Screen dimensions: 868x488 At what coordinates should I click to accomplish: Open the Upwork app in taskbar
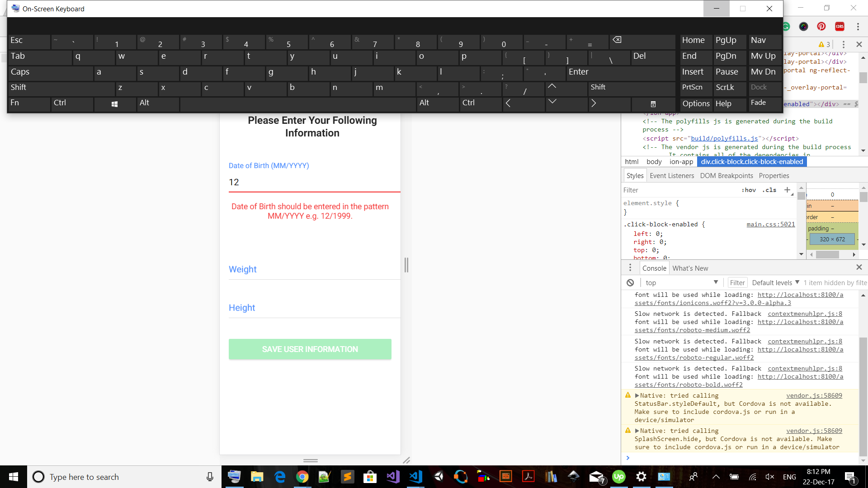618,477
